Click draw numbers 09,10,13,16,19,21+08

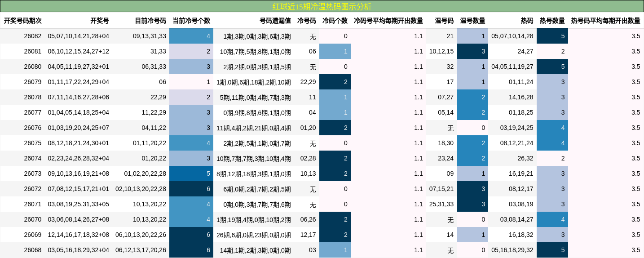click(x=79, y=173)
